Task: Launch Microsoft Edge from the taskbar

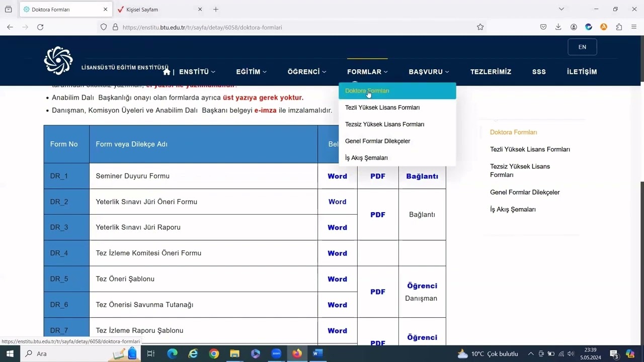Action: pyautogui.click(x=172, y=353)
